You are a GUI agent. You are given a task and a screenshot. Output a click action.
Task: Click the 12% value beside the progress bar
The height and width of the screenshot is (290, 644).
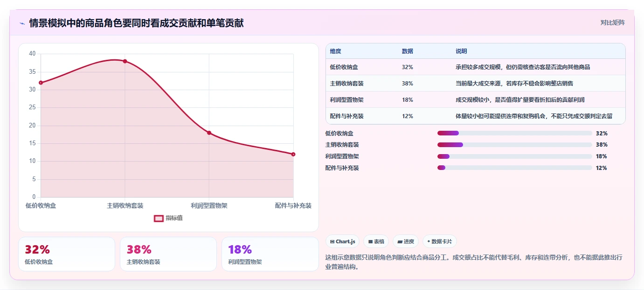pyautogui.click(x=602, y=168)
